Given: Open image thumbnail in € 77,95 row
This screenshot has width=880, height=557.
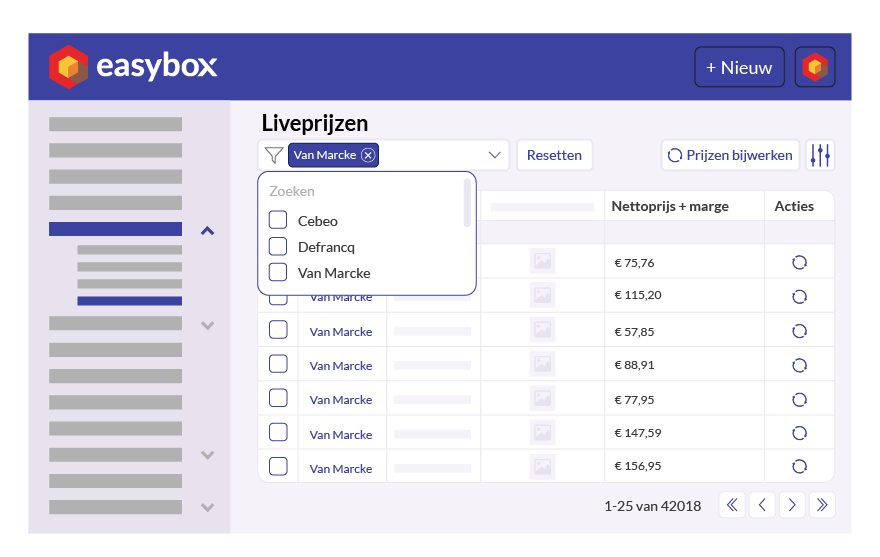Looking at the screenshot, I should 542,398.
